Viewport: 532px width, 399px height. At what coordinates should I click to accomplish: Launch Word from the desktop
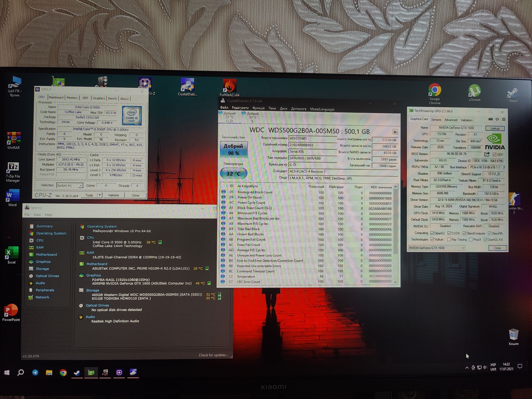(x=12, y=198)
